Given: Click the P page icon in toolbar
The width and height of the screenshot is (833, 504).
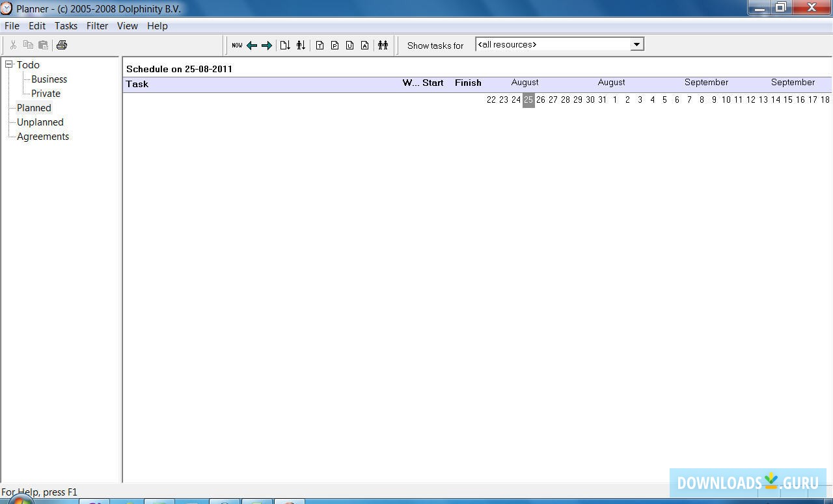Looking at the screenshot, I should [335, 46].
